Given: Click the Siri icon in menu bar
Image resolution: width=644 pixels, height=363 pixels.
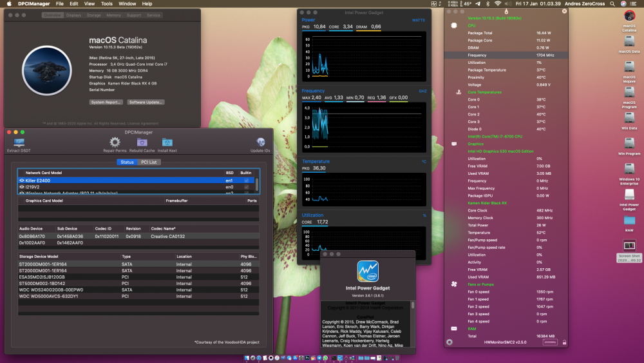Looking at the screenshot, I should (623, 4).
